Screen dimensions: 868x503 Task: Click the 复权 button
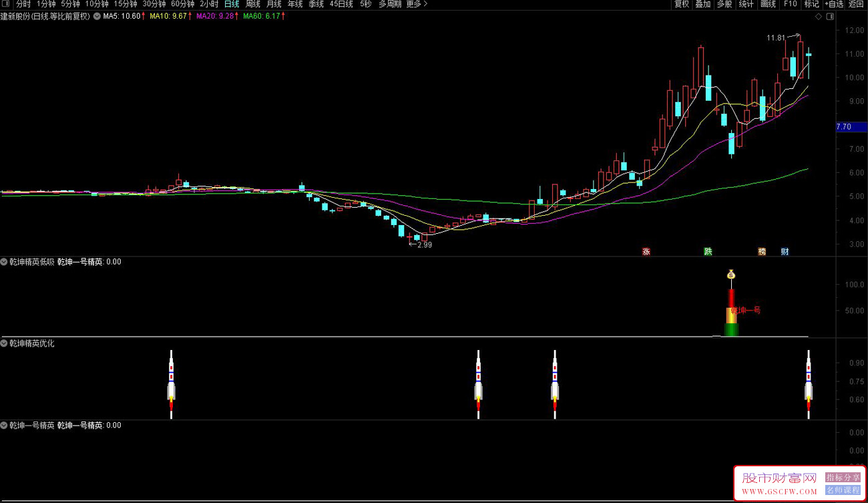682,4
